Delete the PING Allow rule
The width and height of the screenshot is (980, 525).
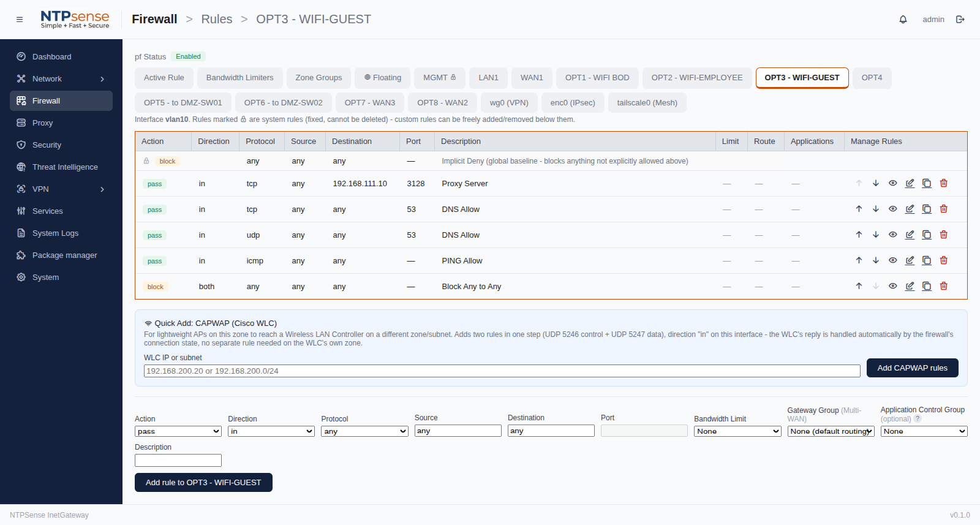(944, 260)
